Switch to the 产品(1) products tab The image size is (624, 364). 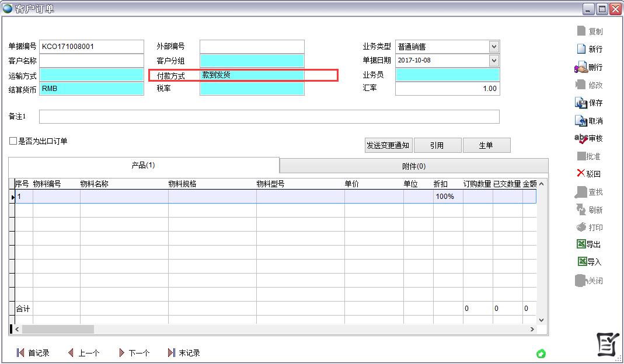[x=143, y=166]
